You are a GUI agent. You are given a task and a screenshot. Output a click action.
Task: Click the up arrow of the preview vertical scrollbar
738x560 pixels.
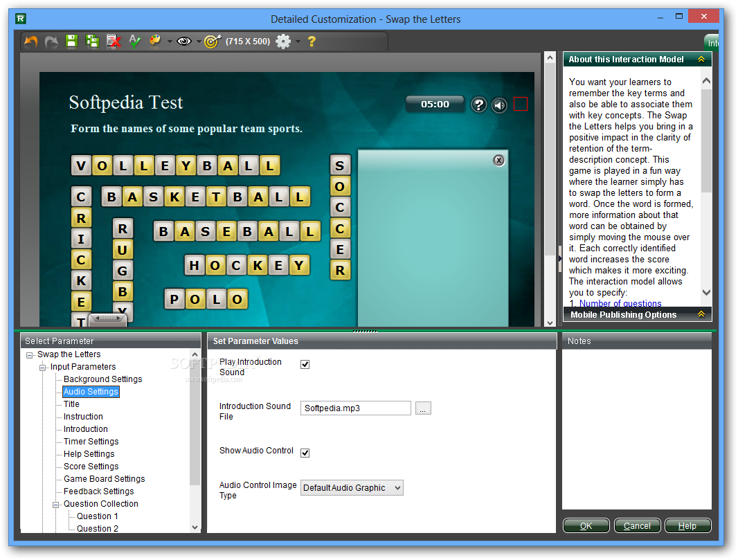550,57
